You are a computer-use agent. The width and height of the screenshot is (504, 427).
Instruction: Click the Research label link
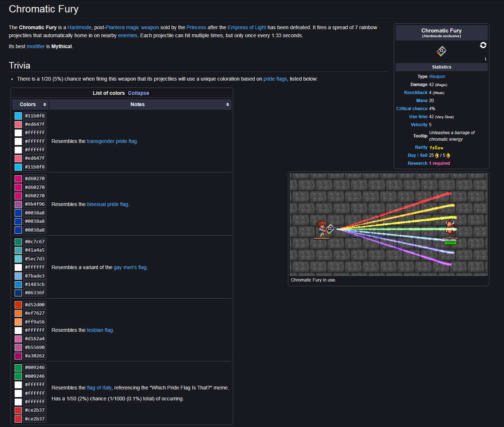click(418, 163)
